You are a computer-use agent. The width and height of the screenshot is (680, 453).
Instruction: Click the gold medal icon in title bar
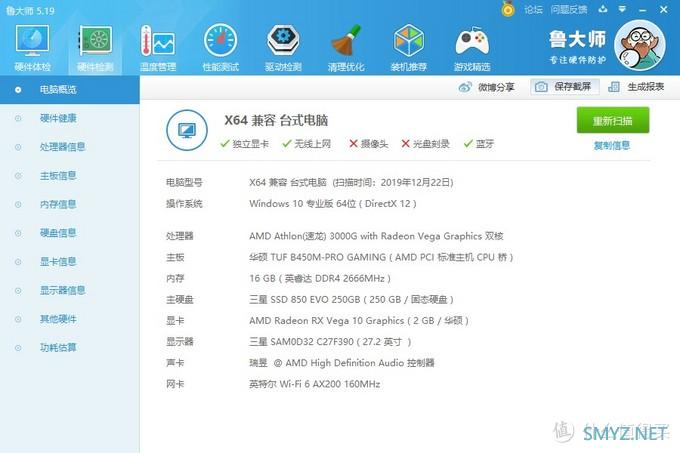(x=508, y=9)
